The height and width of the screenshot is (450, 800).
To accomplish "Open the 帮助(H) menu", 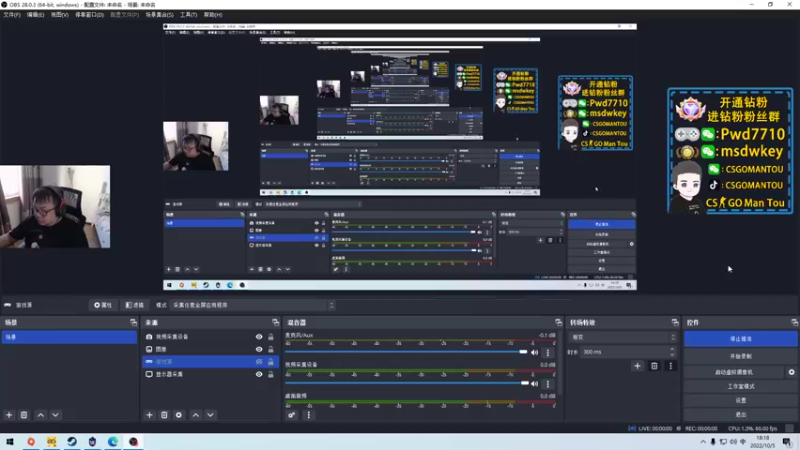I will pos(213,15).
